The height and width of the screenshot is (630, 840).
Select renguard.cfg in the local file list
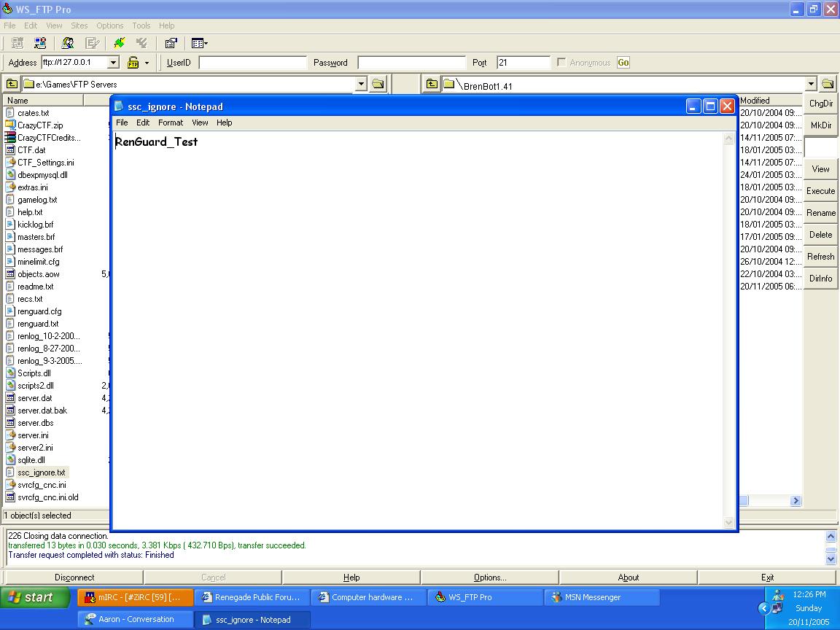click(x=39, y=311)
